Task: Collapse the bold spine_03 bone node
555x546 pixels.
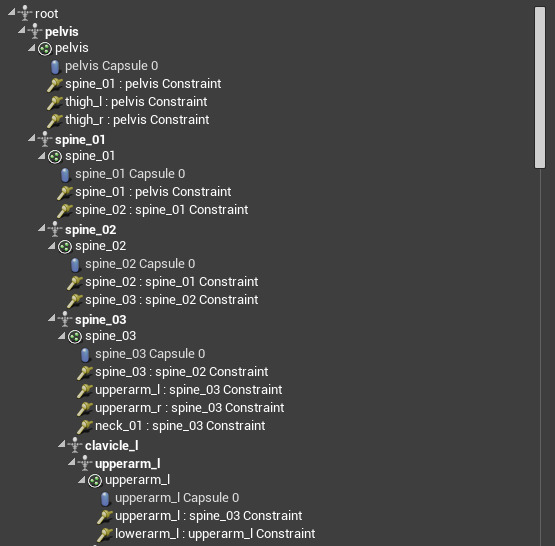Action: [x=52, y=318]
